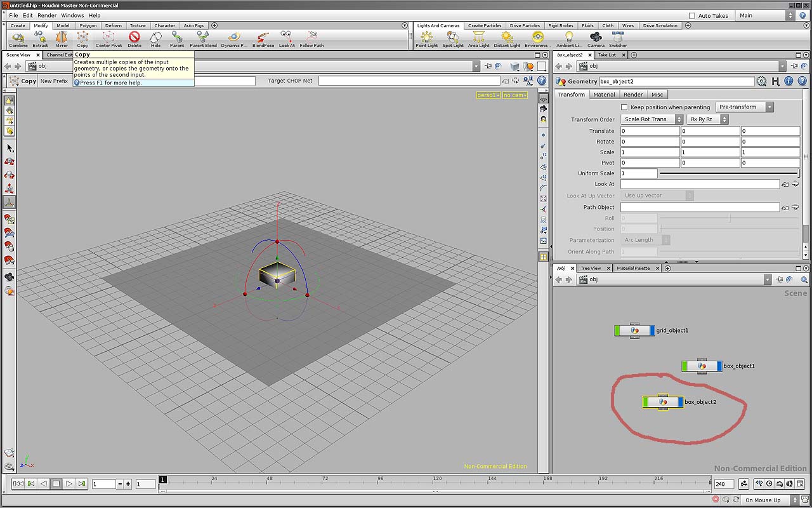Open the Render menu
The height and width of the screenshot is (508, 812).
(47, 15)
